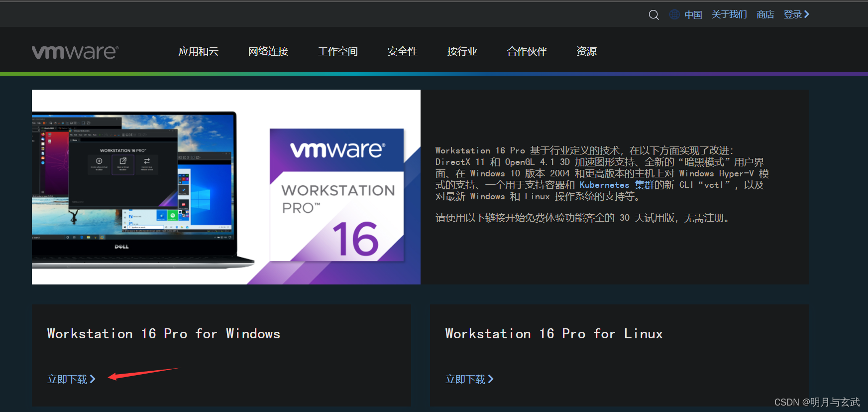The height and width of the screenshot is (412, 868).
Task: Open the 工作空间 menu
Action: (337, 51)
